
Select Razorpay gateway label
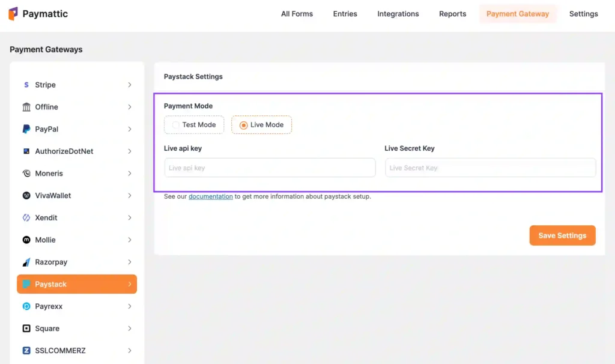52,262
